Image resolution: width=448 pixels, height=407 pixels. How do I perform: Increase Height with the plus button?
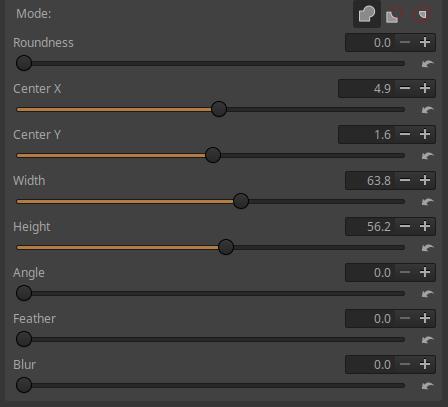425,226
